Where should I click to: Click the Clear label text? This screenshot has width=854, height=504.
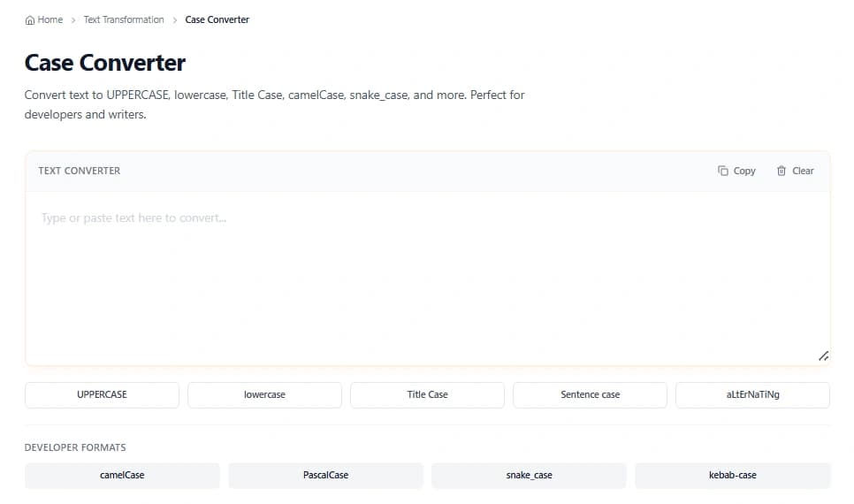point(803,171)
